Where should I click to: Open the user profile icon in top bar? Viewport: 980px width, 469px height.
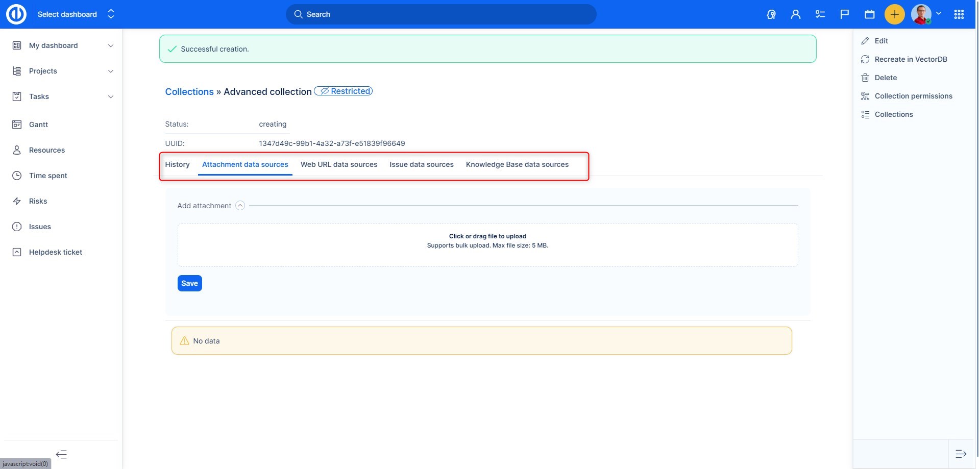point(795,14)
